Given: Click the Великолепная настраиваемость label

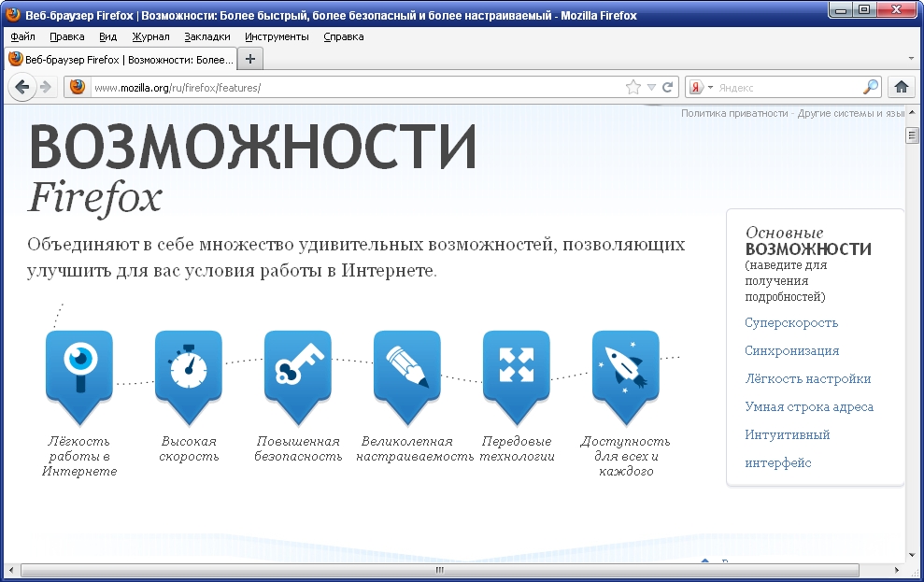Looking at the screenshot, I should (414, 448).
